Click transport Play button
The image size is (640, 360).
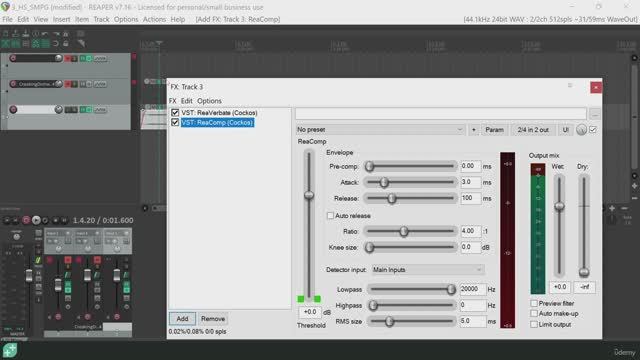(36, 220)
